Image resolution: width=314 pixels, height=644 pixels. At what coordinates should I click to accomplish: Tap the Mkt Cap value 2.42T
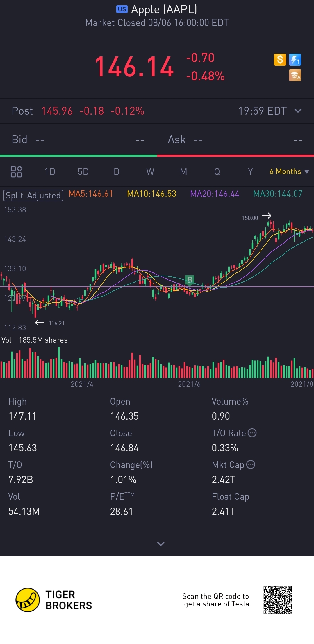(224, 480)
